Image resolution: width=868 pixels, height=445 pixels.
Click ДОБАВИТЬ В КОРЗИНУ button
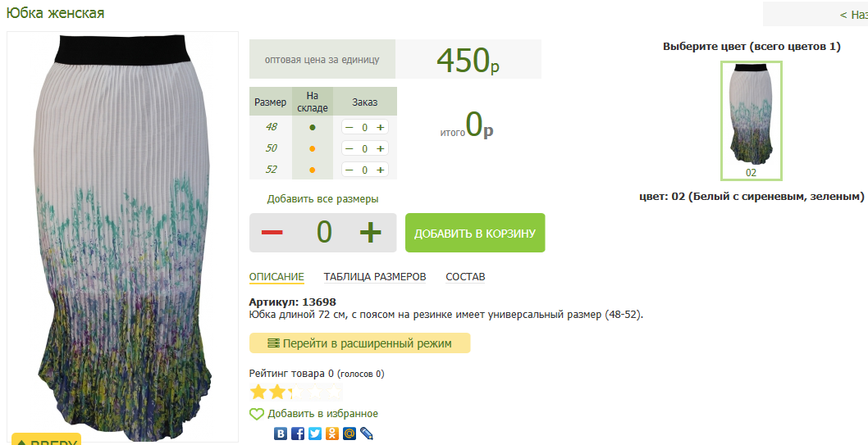[x=475, y=234]
